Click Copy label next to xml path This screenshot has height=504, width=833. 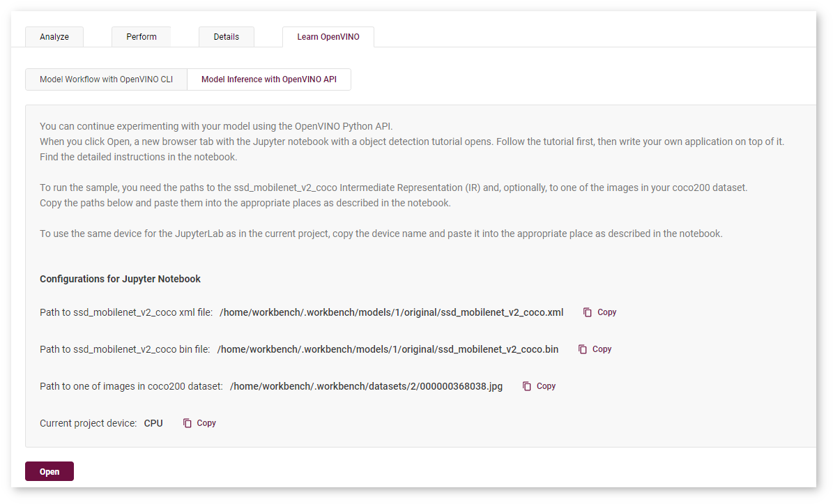pyautogui.click(x=606, y=312)
